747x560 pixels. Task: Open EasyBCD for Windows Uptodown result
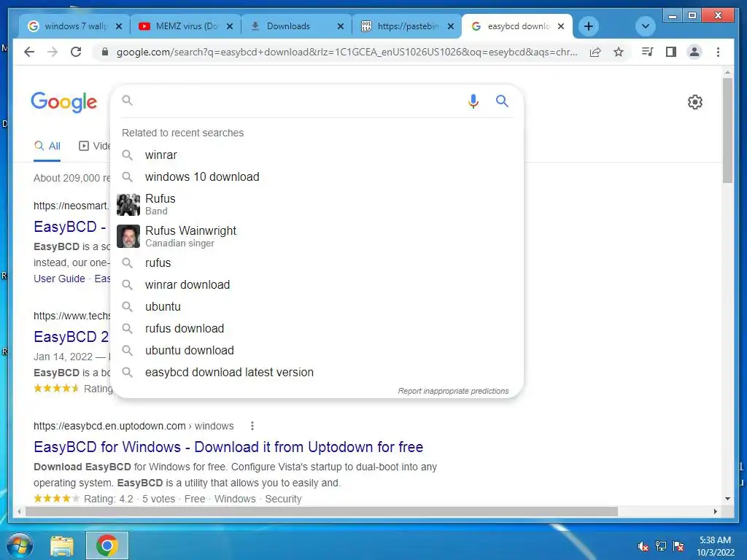pyautogui.click(x=228, y=447)
